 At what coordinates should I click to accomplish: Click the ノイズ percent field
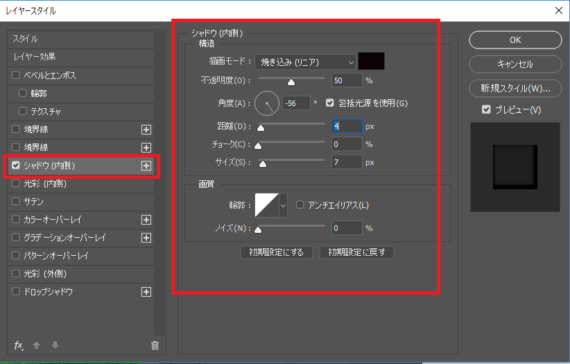347,228
